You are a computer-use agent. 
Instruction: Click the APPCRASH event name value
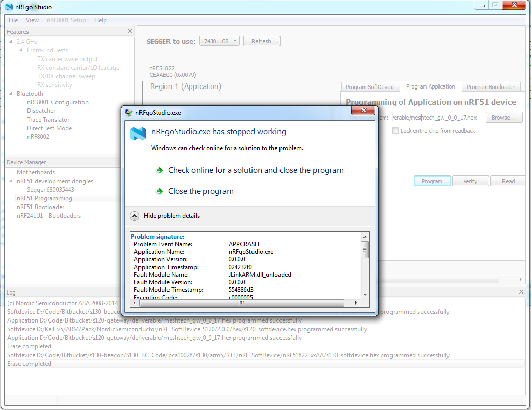click(x=244, y=244)
